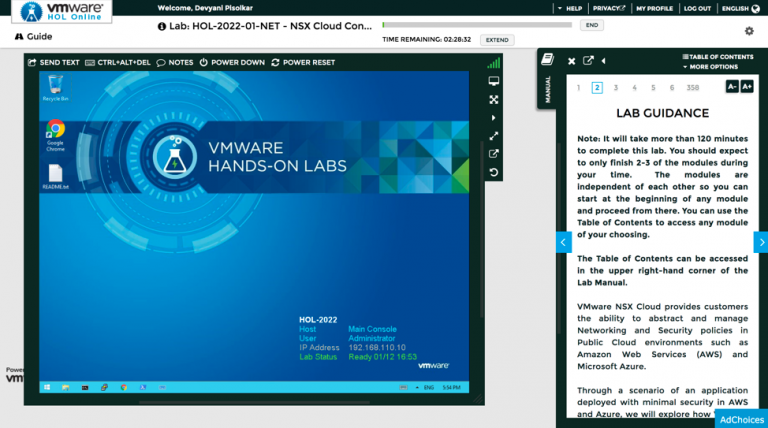Viewport: 768px width, 428px height.
Task: Click Log Out
Action: tap(697, 8)
